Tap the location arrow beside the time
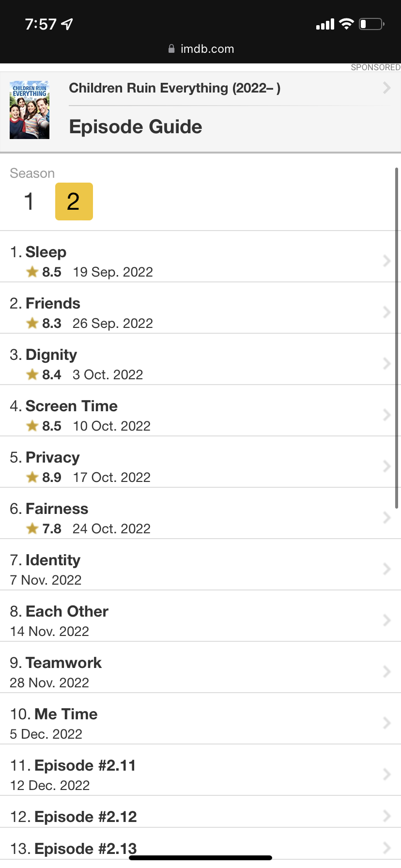Screen dimensions: 401x868 pos(67,24)
